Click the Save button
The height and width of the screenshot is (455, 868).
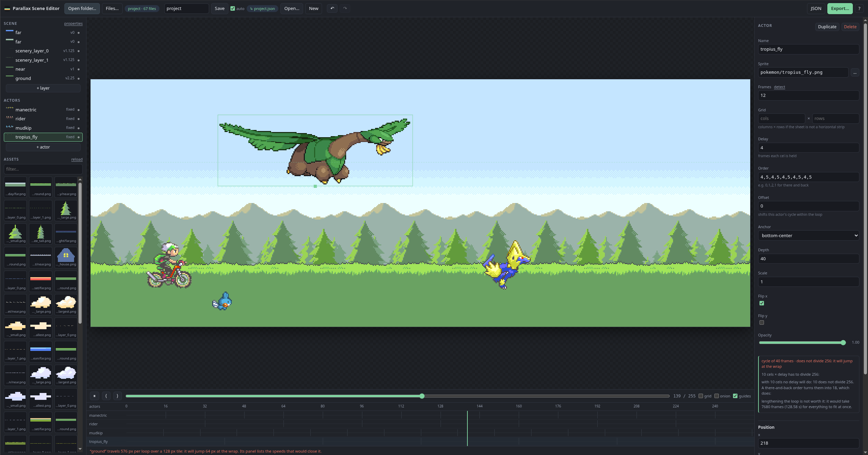coord(219,9)
